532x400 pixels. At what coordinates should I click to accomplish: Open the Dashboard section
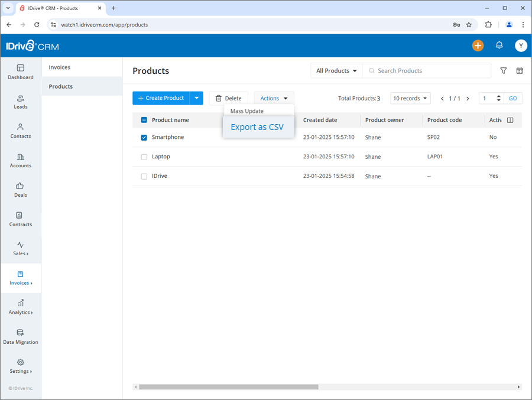[x=20, y=72]
